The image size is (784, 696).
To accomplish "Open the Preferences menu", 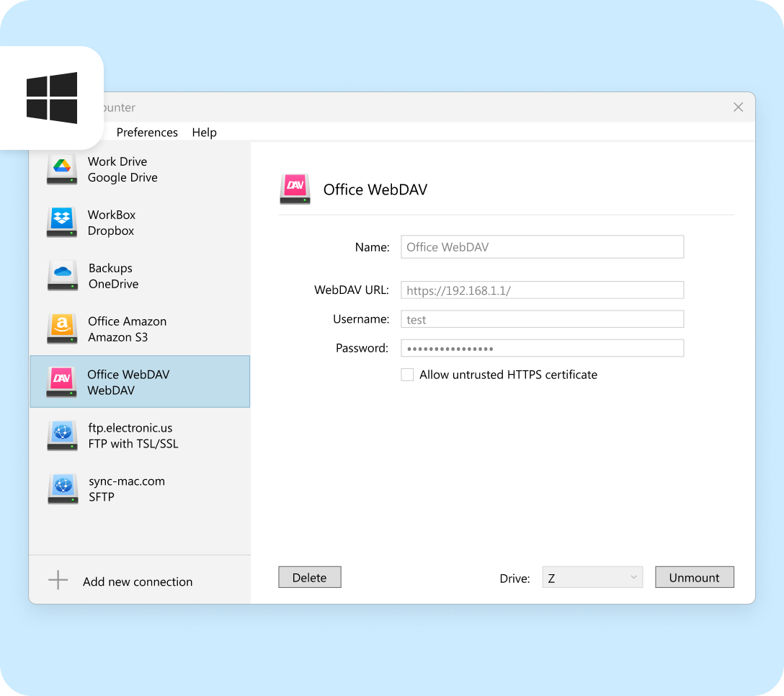I will 147,133.
